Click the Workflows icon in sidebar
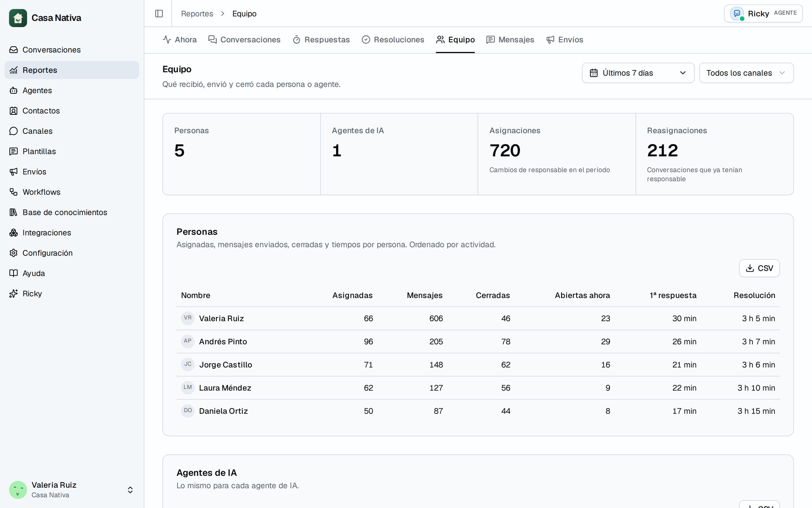Image resolution: width=812 pixels, height=508 pixels. click(14, 192)
